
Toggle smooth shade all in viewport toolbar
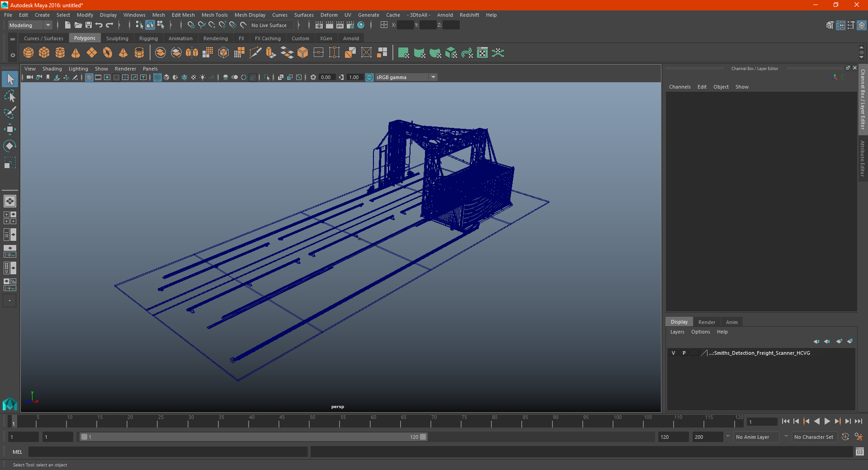click(166, 77)
